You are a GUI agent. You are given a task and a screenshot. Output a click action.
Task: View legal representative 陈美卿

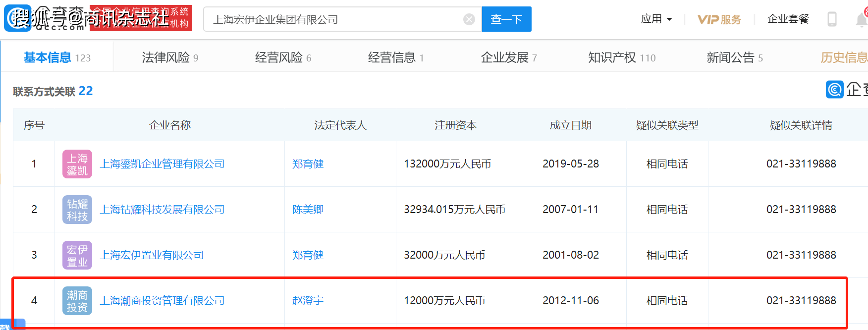click(x=308, y=210)
